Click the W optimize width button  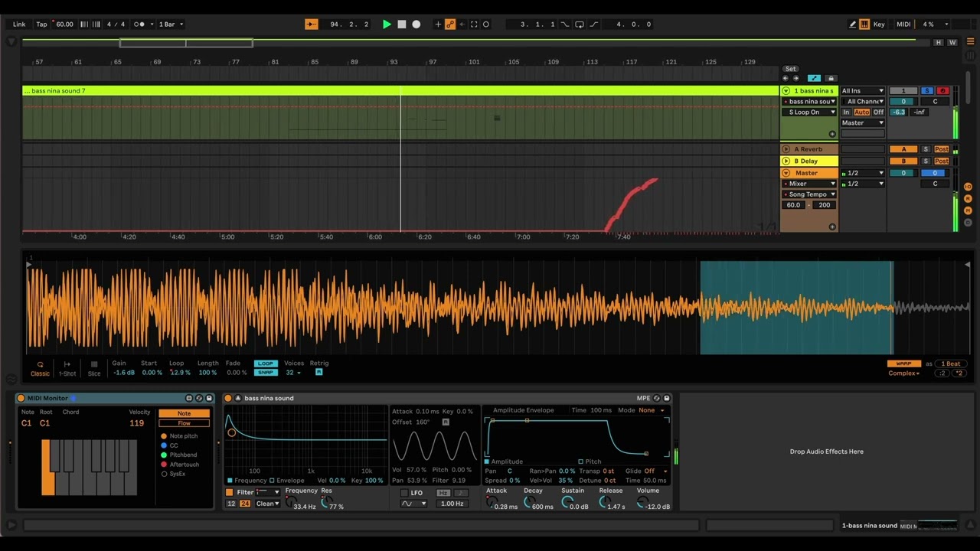pos(952,42)
